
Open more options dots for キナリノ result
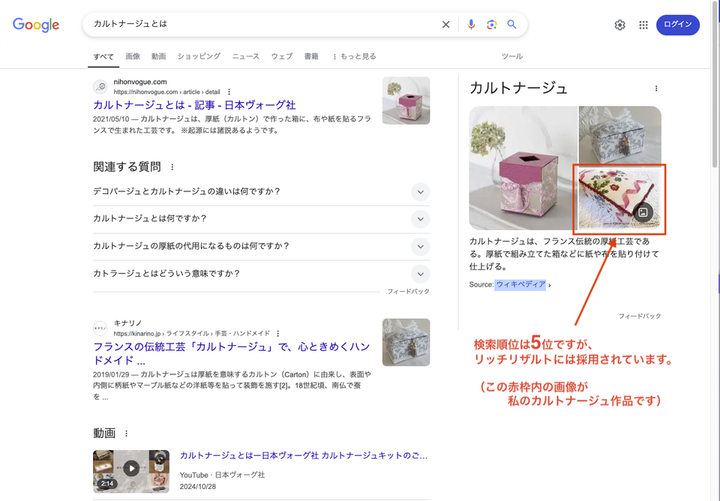tap(278, 333)
